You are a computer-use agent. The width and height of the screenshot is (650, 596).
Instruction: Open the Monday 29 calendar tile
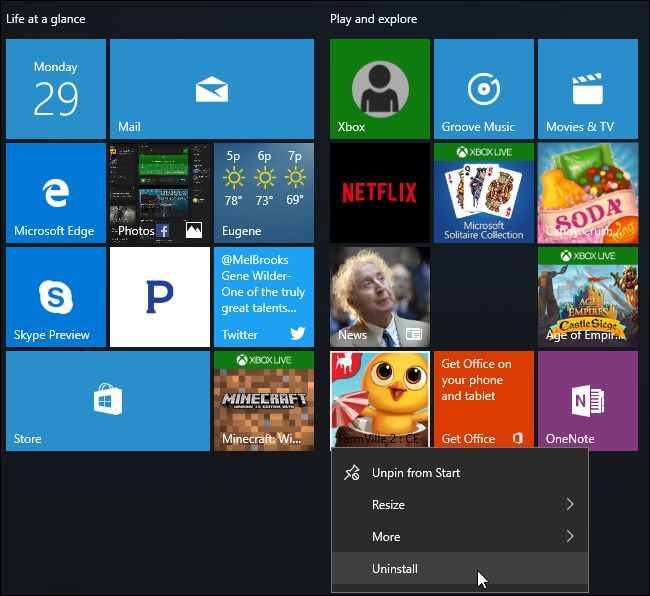[x=56, y=89]
